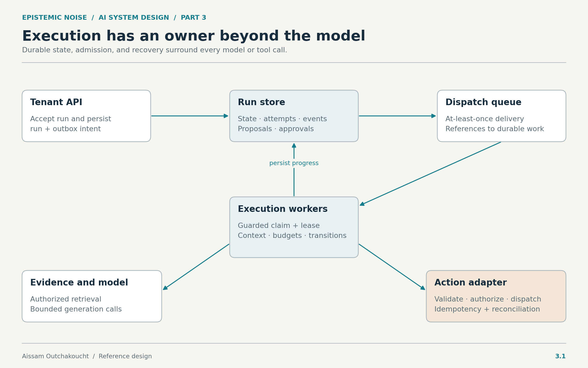Click the 'persist progress' arrow label

click(294, 163)
